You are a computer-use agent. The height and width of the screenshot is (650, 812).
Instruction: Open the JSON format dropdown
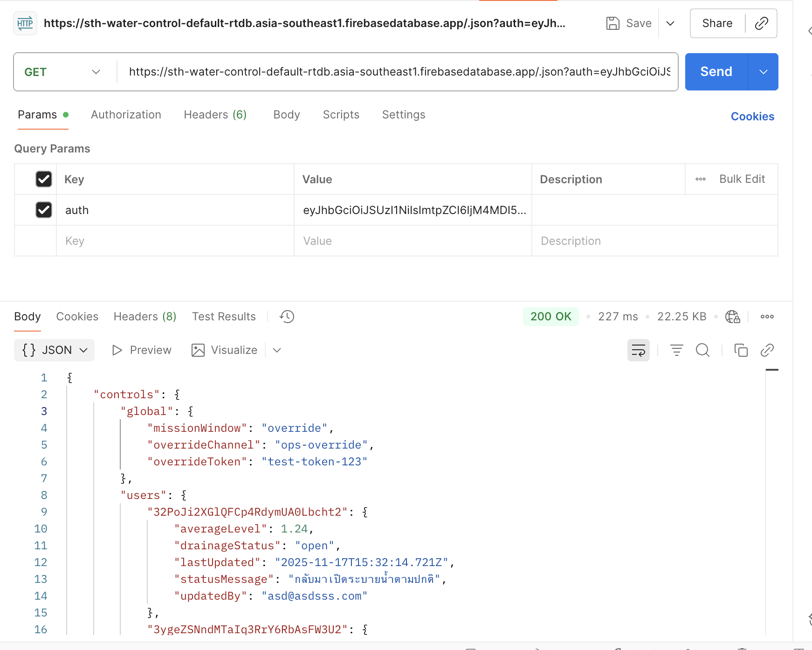pyautogui.click(x=55, y=350)
